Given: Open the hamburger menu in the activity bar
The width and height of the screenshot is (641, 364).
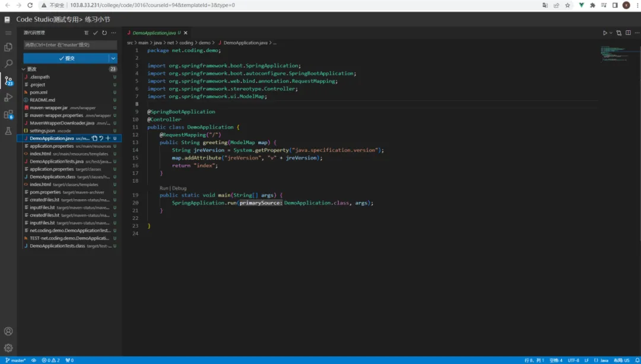Looking at the screenshot, I should coord(8,33).
